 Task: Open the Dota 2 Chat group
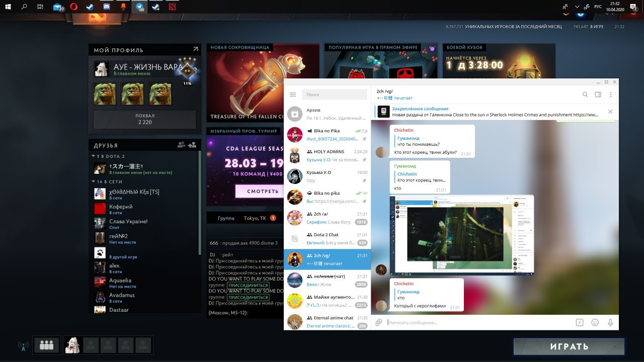click(x=328, y=238)
